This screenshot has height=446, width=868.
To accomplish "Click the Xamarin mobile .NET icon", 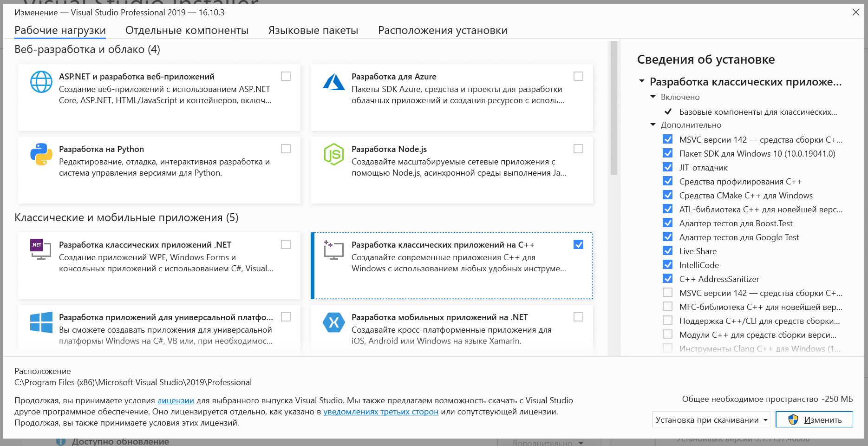I will (x=334, y=322).
